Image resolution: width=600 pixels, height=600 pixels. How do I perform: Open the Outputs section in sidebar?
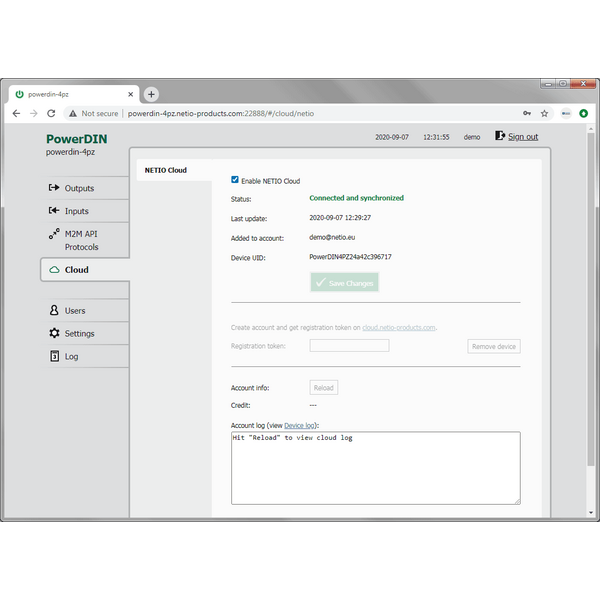pos(79,188)
